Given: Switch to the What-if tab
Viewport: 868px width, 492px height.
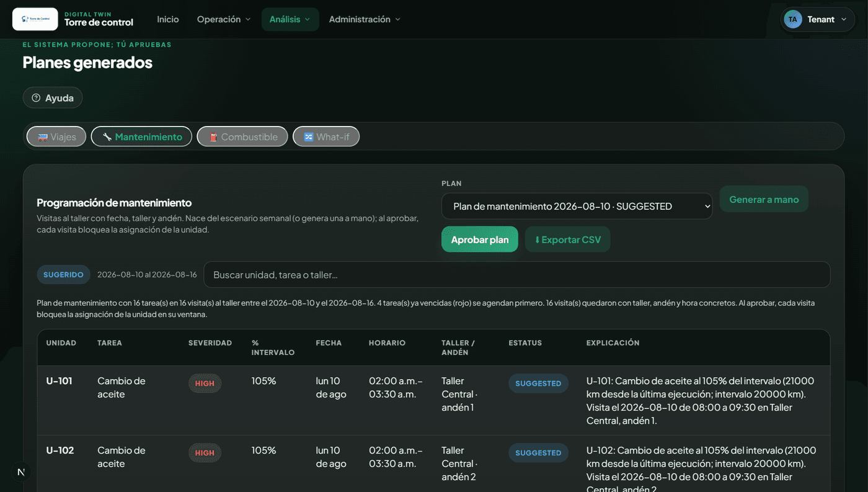Looking at the screenshot, I should click(326, 136).
